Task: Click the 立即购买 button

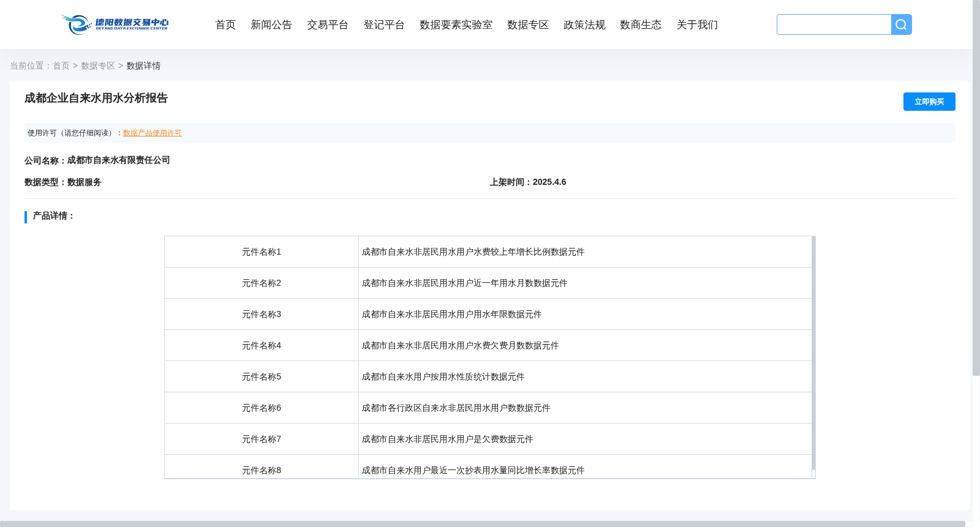Action: coord(929,102)
